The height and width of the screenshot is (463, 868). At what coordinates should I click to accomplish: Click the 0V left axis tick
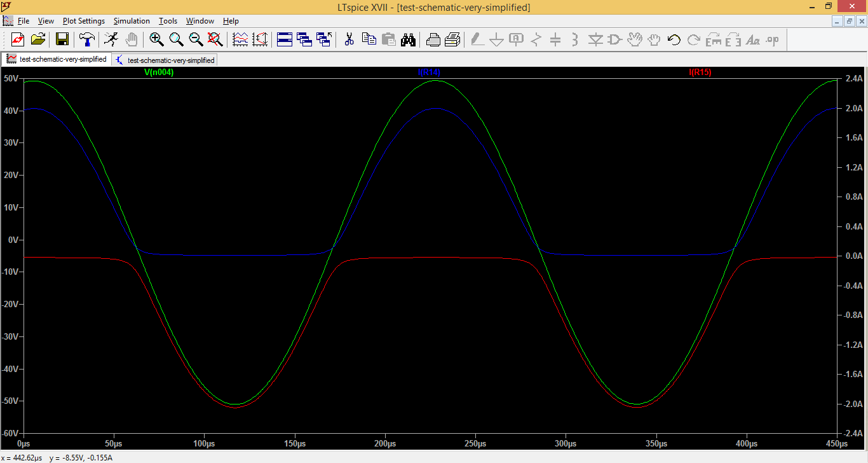[15, 240]
